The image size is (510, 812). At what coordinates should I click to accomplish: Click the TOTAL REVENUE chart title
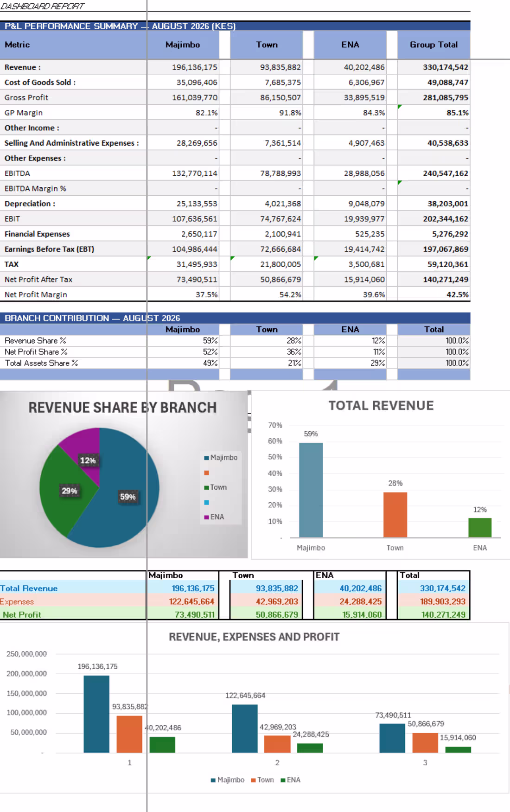coord(381,405)
